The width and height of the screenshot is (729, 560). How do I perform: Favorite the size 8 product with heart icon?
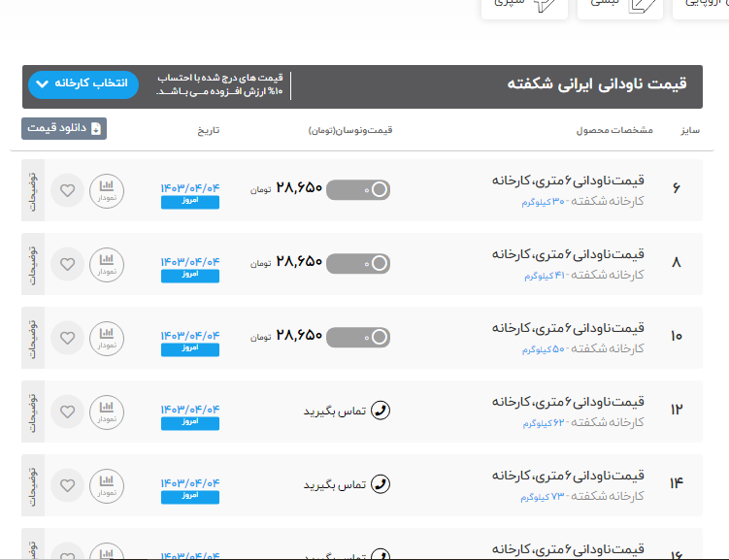(x=67, y=263)
